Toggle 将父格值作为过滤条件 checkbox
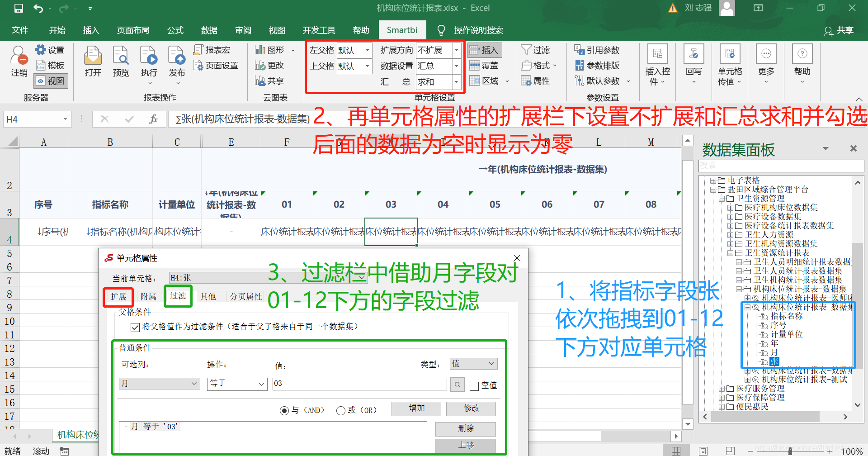The height and width of the screenshot is (456, 868). (135, 327)
